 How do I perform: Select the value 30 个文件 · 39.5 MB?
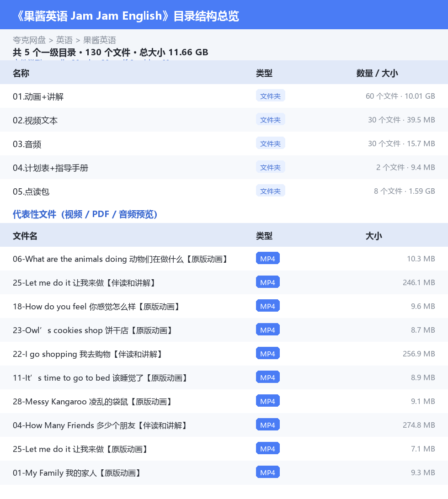[x=401, y=120]
